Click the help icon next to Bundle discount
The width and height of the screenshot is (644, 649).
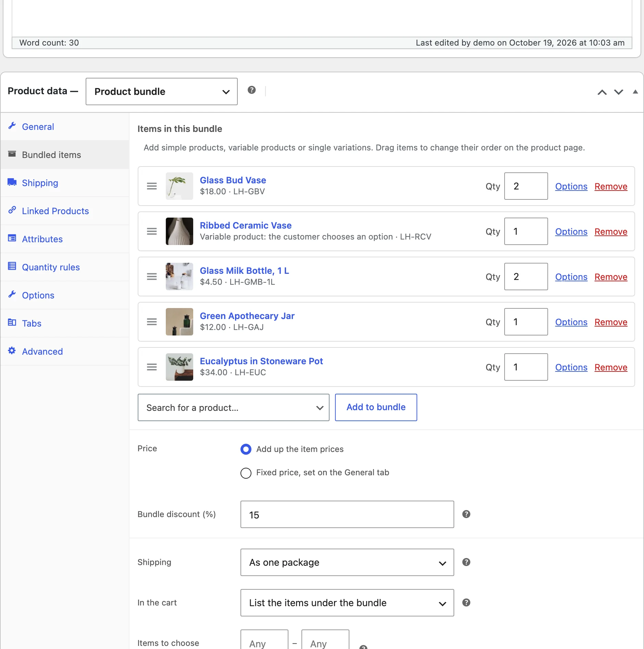point(466,514)
